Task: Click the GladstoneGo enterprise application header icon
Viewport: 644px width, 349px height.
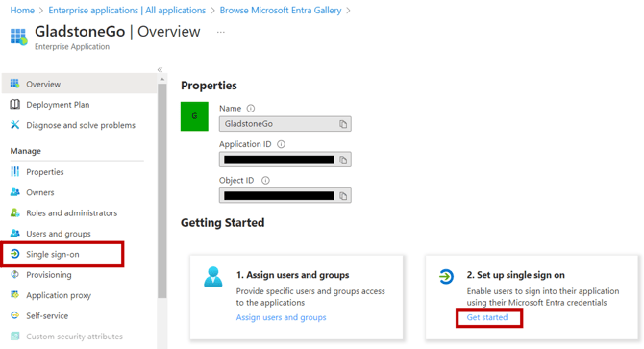Action: (18, 37)
